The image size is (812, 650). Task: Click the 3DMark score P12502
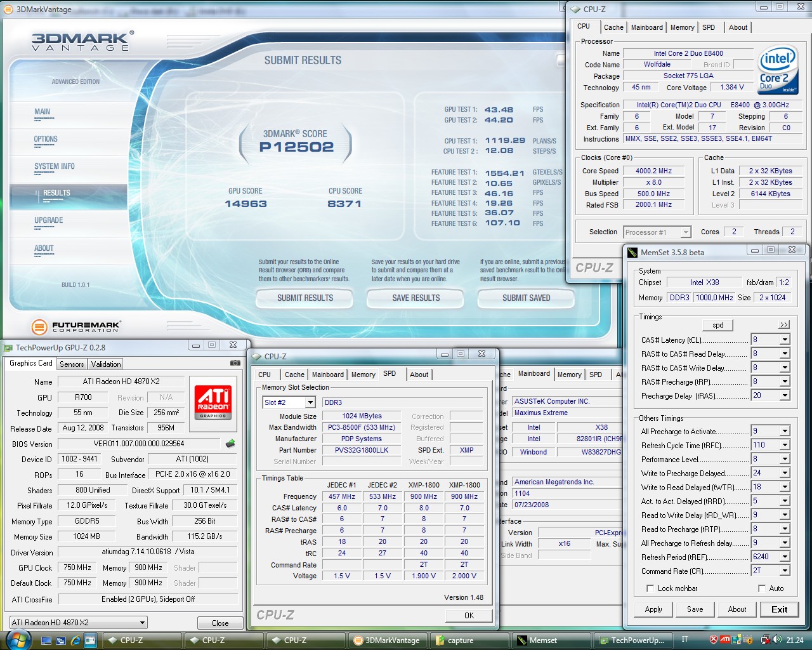tap(296, 147)
